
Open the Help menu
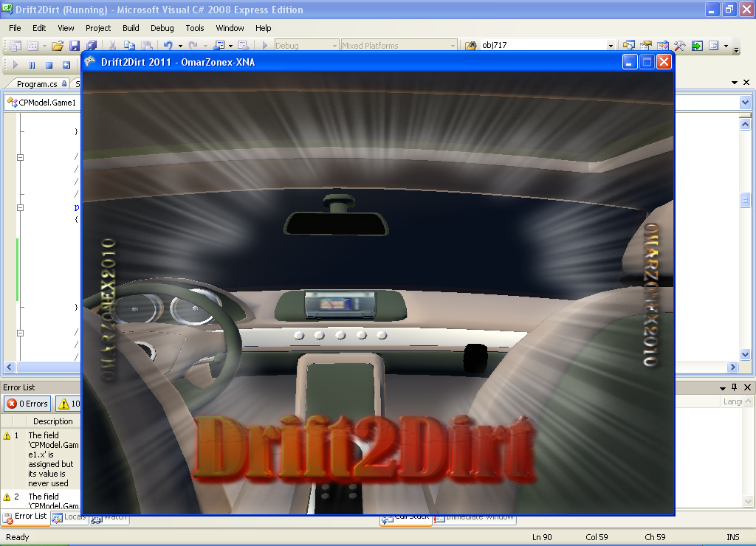coord(264,28)
